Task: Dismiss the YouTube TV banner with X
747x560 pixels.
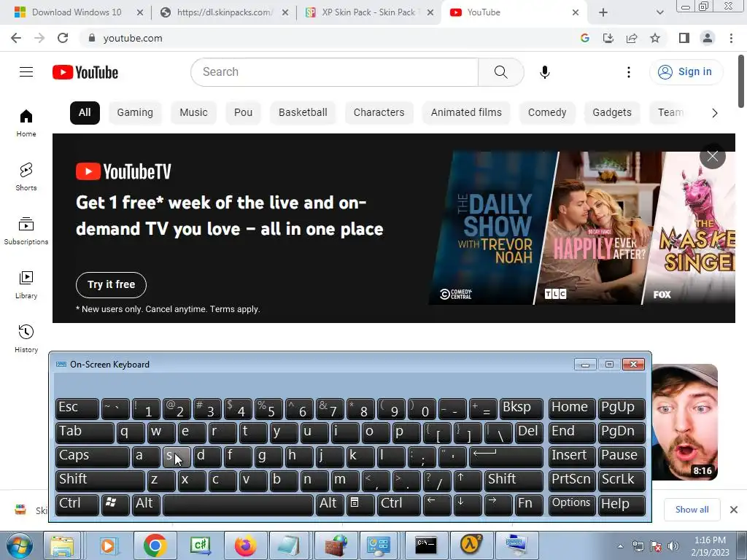Action: click(712, 156)
